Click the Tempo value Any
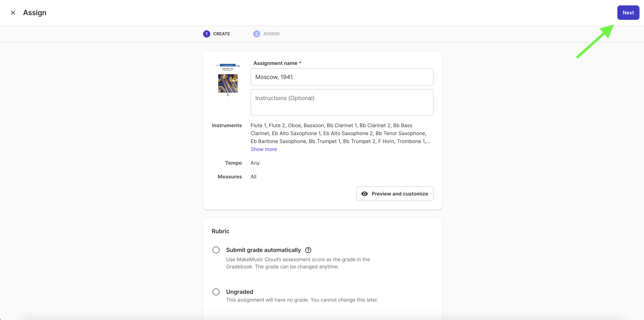This screenshot has width=644, height=320. (255, 163)
